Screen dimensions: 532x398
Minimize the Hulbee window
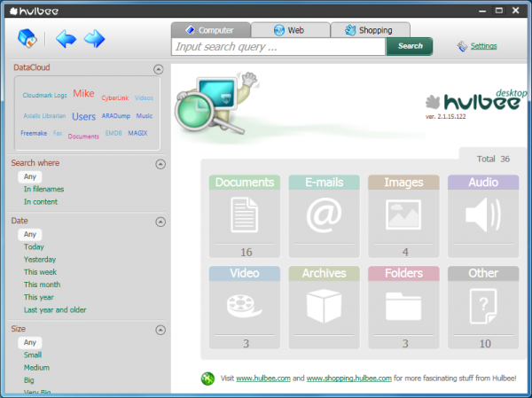coord(482,12)
